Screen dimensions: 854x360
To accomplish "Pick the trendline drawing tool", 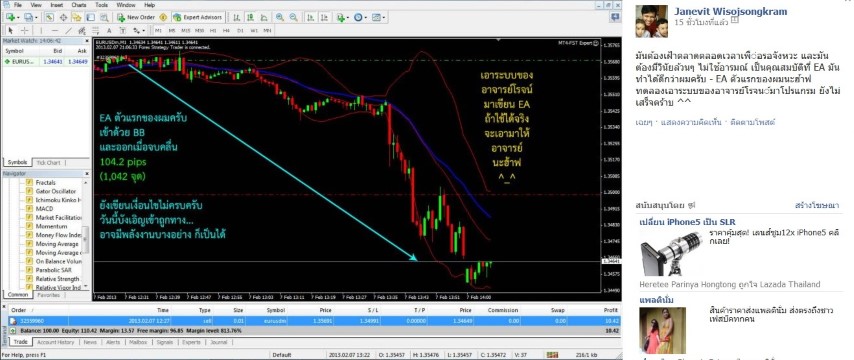I will coord(69,30).
